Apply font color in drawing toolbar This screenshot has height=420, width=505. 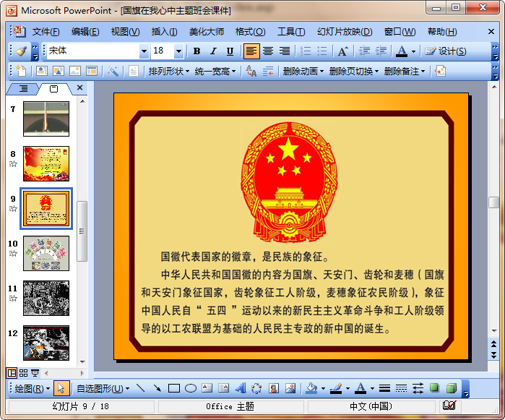[361, 388]
